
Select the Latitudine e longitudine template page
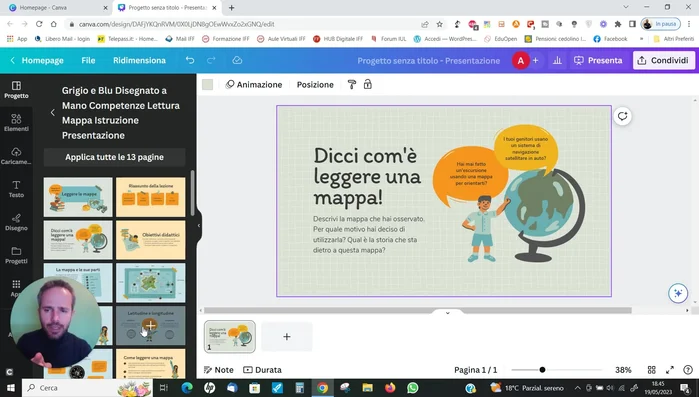pyautogui.click(x=151, y=325)
